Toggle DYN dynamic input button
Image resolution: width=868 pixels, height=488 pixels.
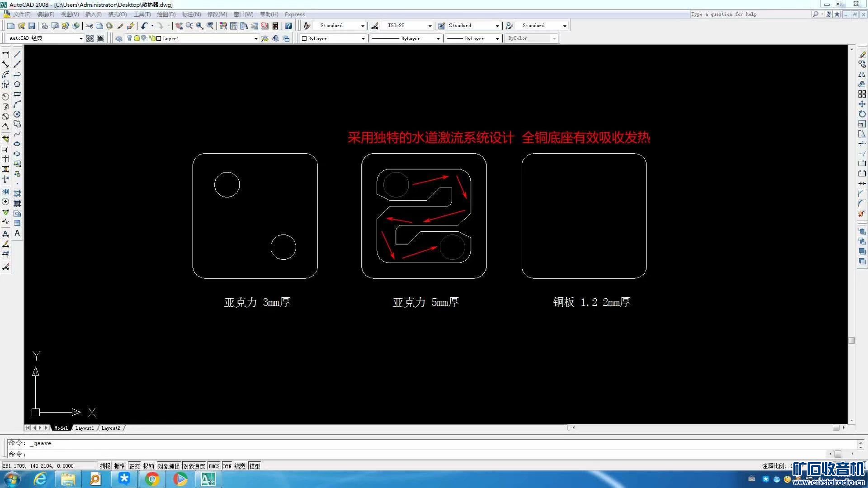pyautogui.click(x=227, y=466)
